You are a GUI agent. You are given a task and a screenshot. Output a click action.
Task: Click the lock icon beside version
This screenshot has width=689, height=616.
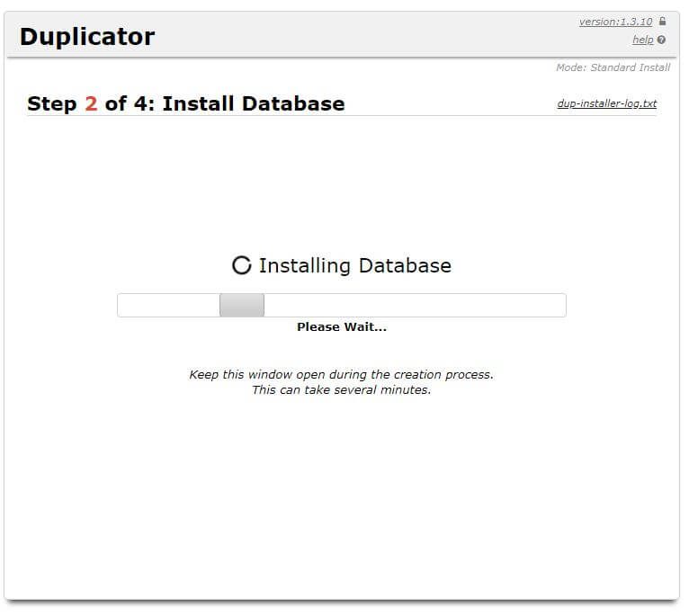point(662,21)
